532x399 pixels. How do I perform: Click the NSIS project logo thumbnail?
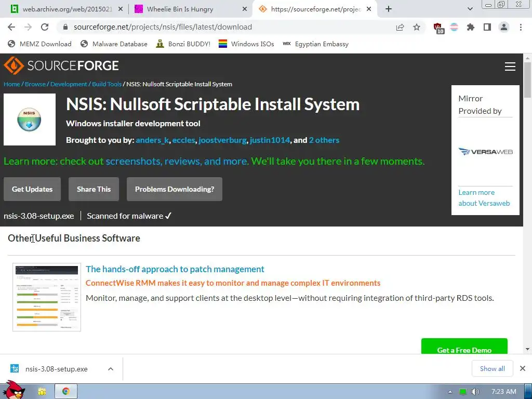click(x=30, y=119)
